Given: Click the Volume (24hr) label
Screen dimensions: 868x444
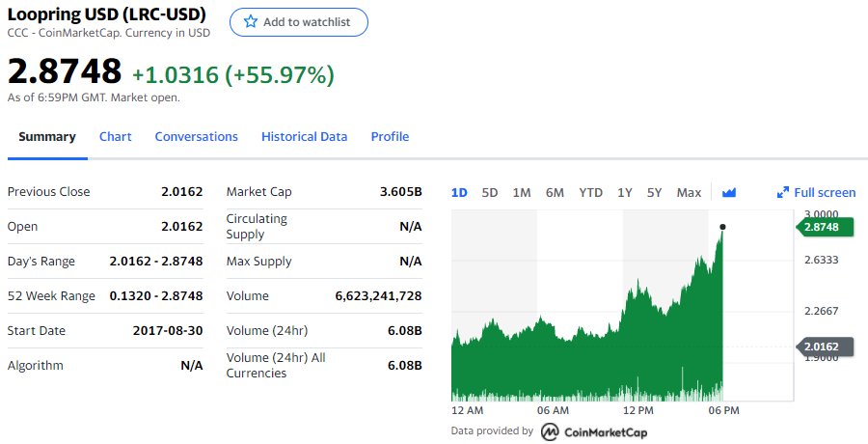Looking at the screenshot, I should 267,331.
